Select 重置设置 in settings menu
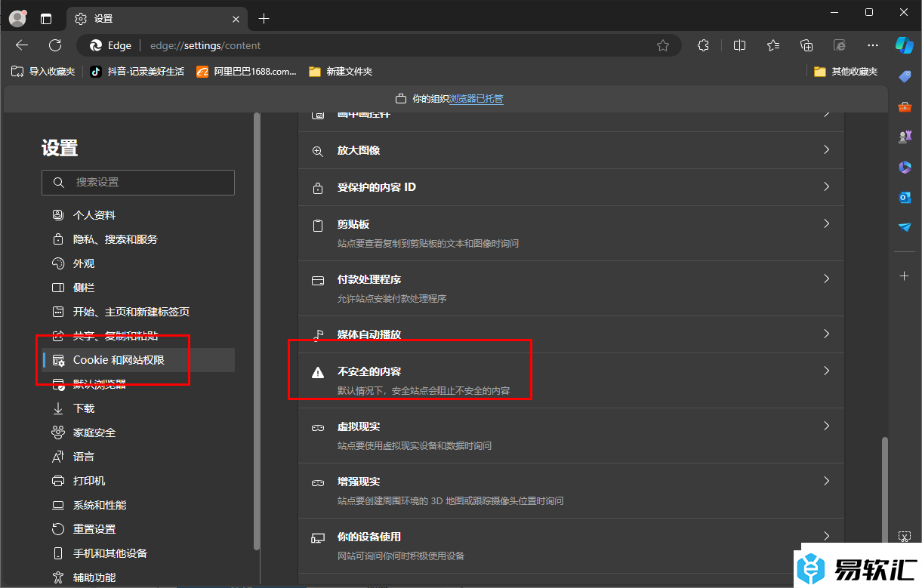This screenshot has height=588, width=922. point(138,529)
